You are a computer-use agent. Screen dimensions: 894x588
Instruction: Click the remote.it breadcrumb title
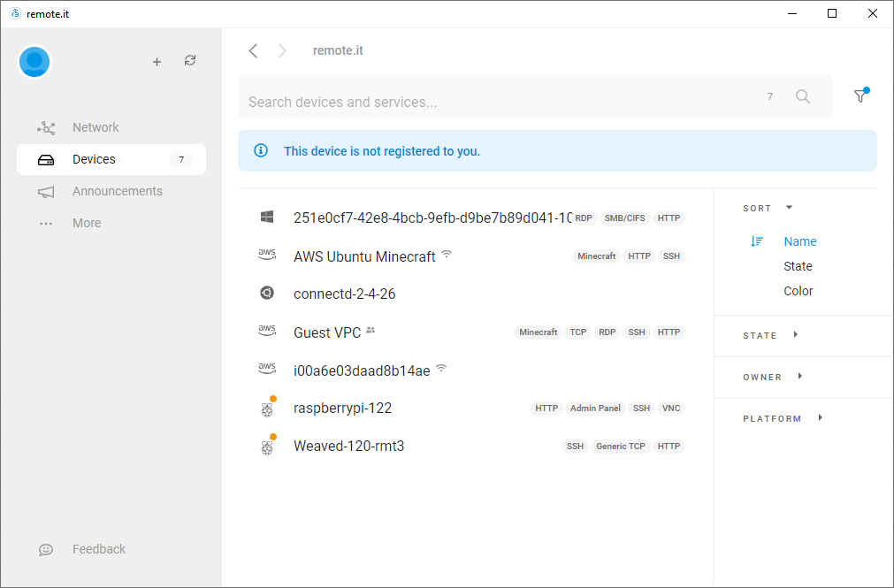[338, 50]
